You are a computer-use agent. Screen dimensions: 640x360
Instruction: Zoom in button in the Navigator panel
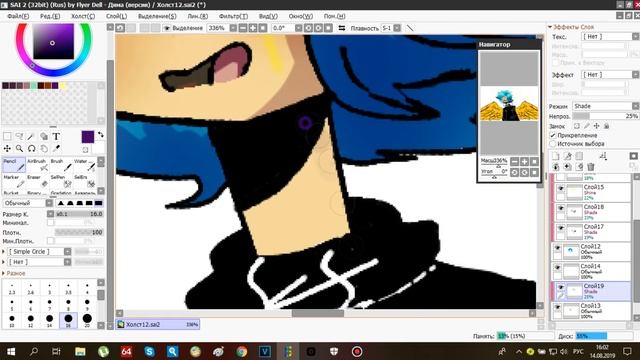coord(524,162)
